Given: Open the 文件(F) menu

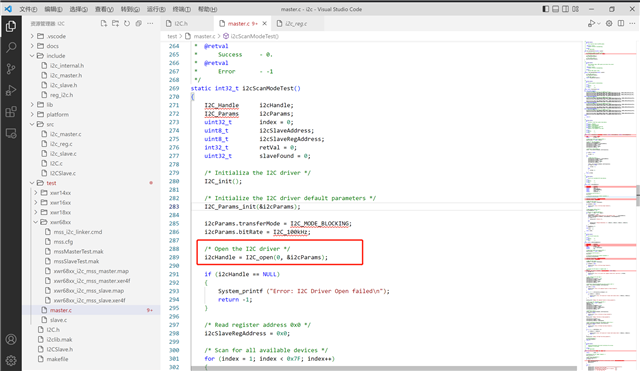Looking at the screenshot, I should (x=28, y=9).
